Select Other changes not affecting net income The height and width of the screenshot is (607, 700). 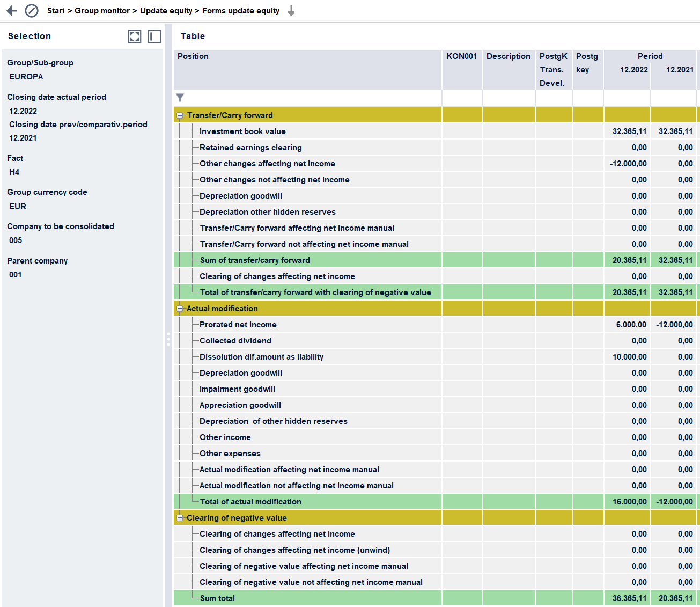point(437,180)
